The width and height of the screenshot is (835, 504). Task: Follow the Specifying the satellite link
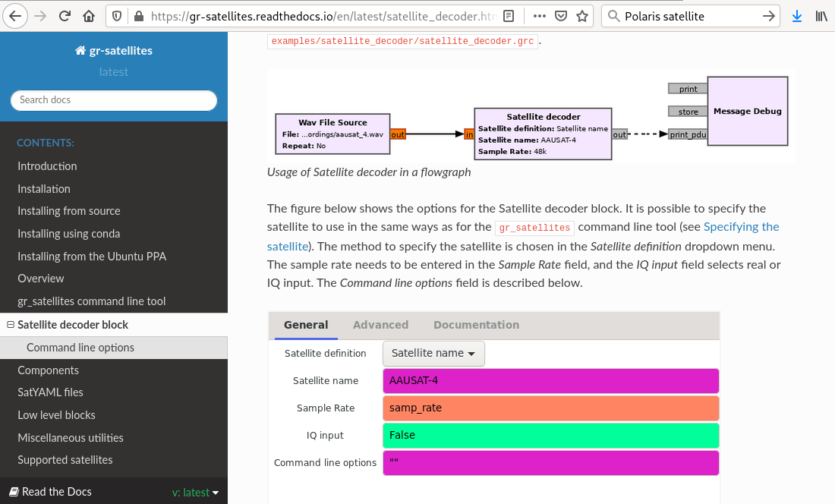(741, 227)
